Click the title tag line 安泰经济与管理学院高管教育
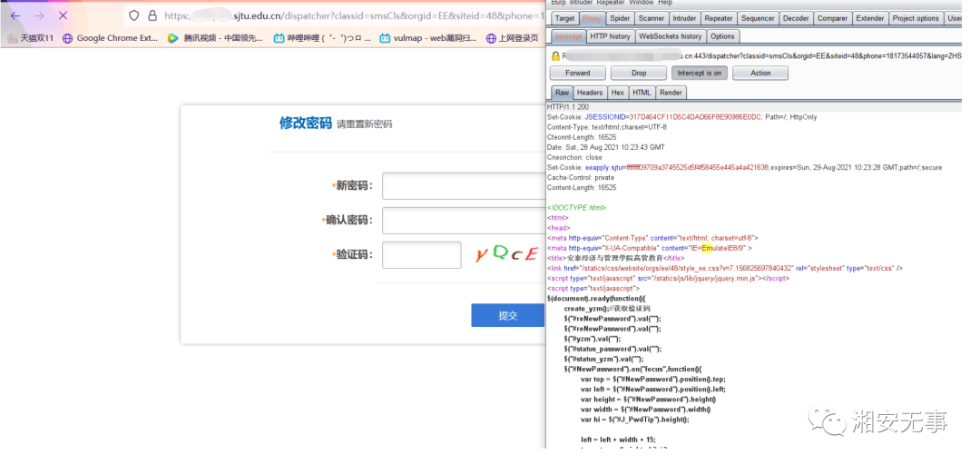 point(615,258)
